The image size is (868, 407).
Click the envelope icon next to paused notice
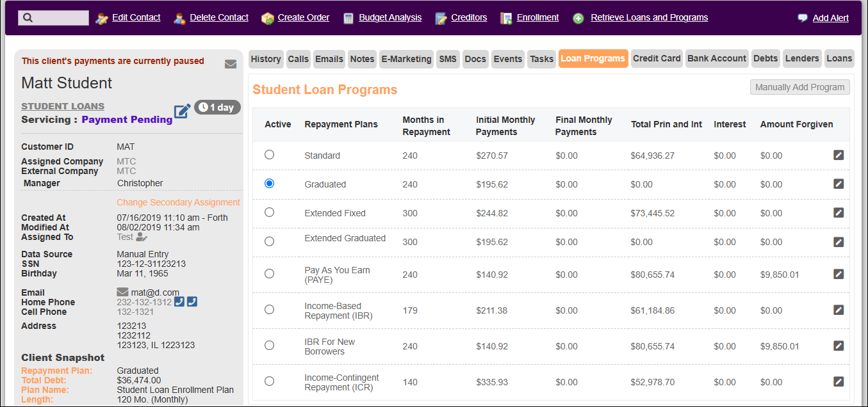point(231,64)
